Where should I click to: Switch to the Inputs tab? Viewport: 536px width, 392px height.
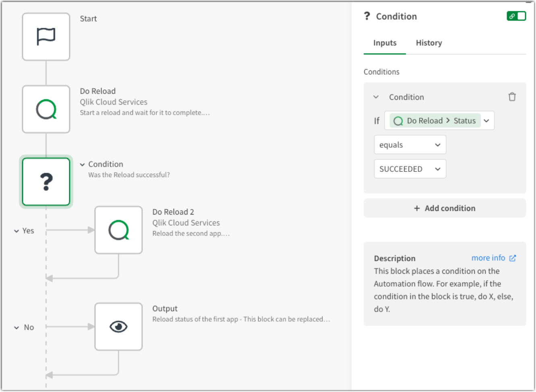385,43
